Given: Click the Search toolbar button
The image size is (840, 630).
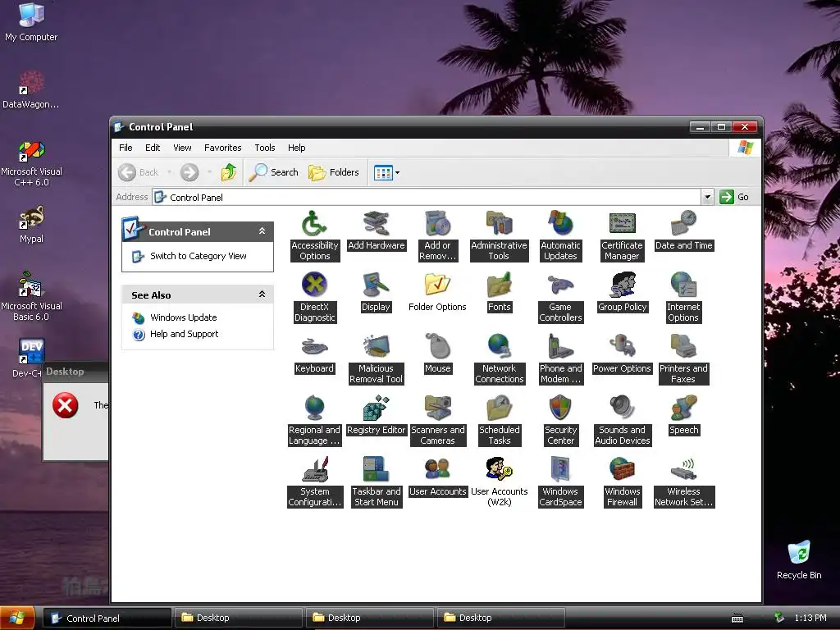Looking at the screenshot, I should (x=274, y=172).
